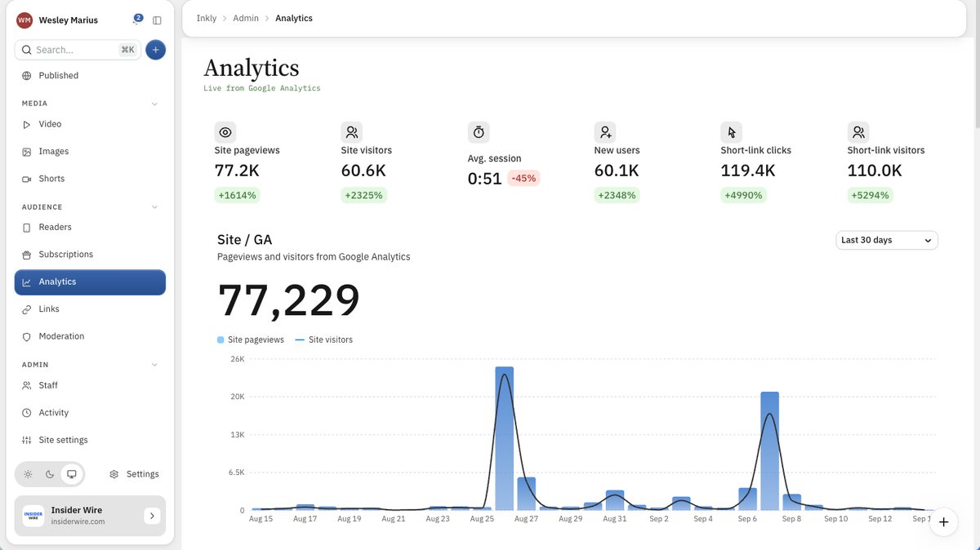The width and height of the screenshot is (980, 550).
Task: Click the Insider Wire site logo
Action: [33, 516]
